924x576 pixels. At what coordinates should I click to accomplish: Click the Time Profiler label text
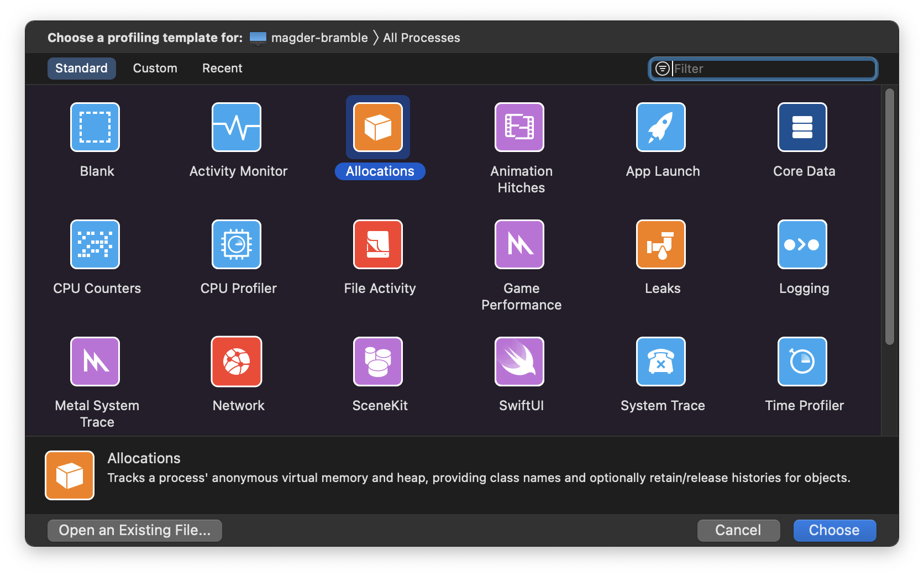click(805, 406)
